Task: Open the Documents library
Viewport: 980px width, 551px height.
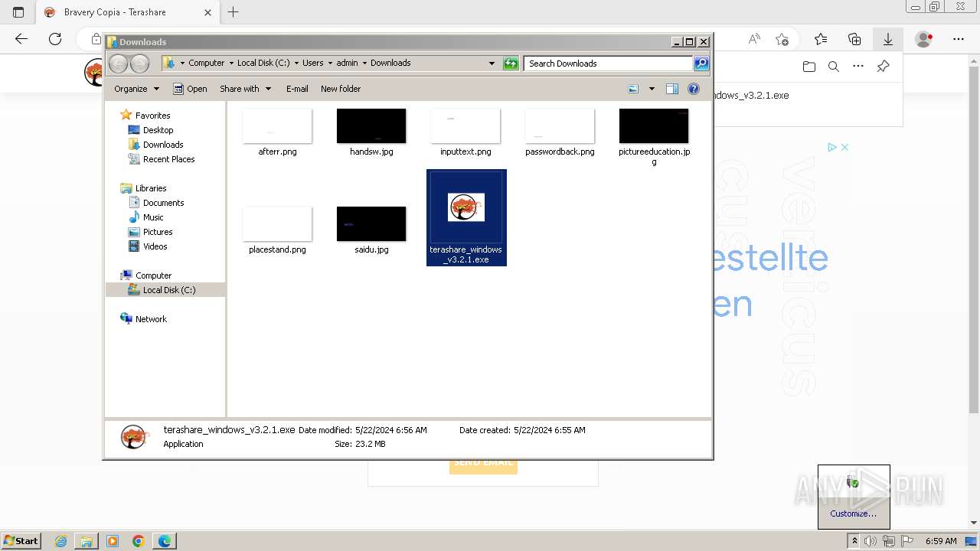Action: coord(163,203)
